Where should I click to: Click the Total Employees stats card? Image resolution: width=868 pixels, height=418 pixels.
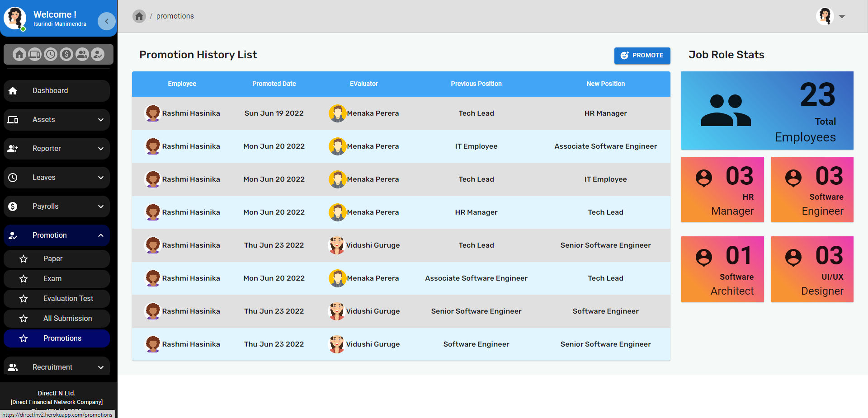coord(767,111)
